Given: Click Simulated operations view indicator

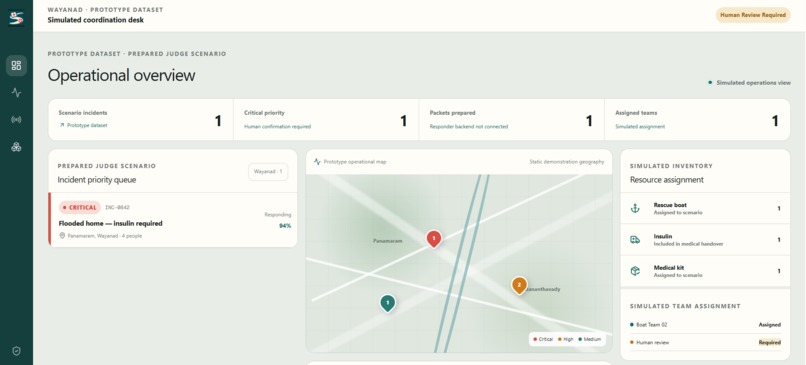Looking at the screenshot, I should coord(749,82).
